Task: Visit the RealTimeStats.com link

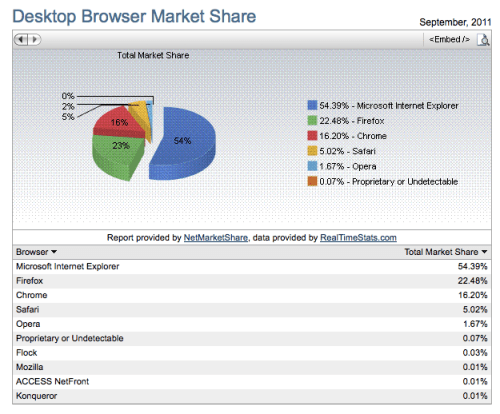Action: [x=358, y=238]
